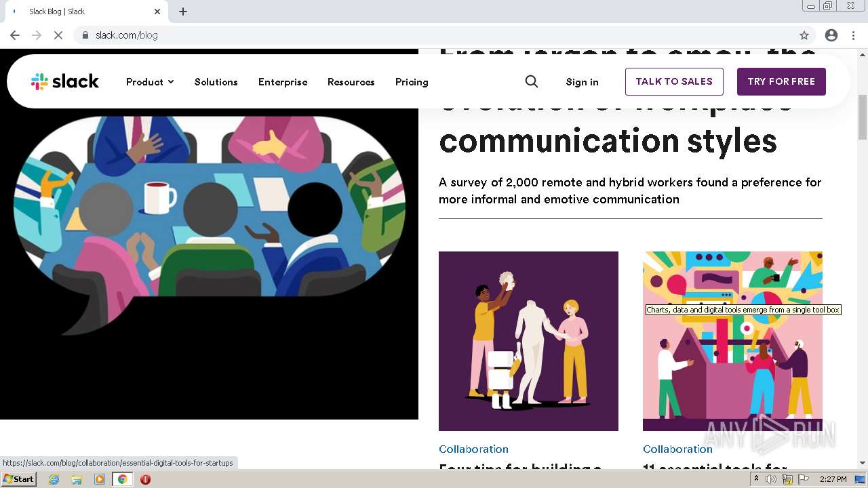Go to the Pricing page
The height and width of the screenshot is (488, 868).
pos(412,82)
